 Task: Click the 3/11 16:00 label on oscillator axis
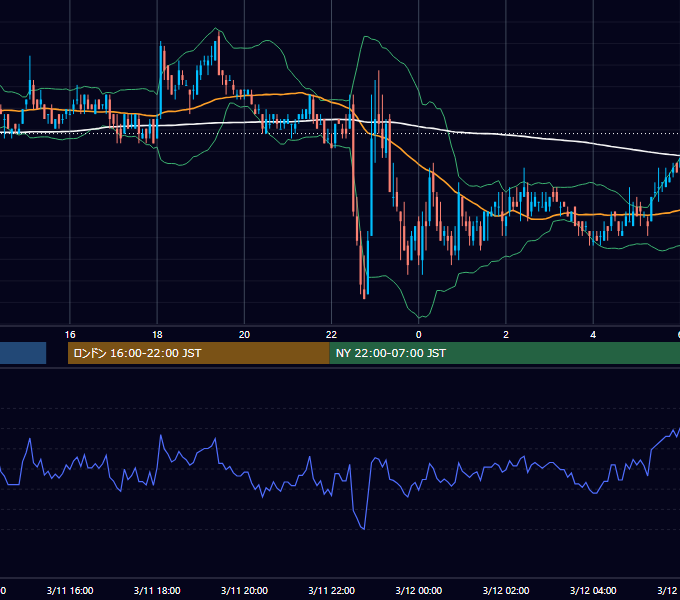click(x=70, y=590)
